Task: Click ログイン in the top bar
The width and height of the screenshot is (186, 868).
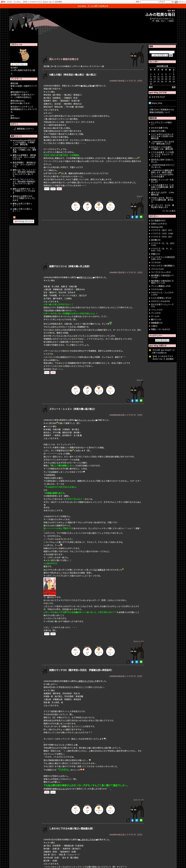Action: click(182, 2)
